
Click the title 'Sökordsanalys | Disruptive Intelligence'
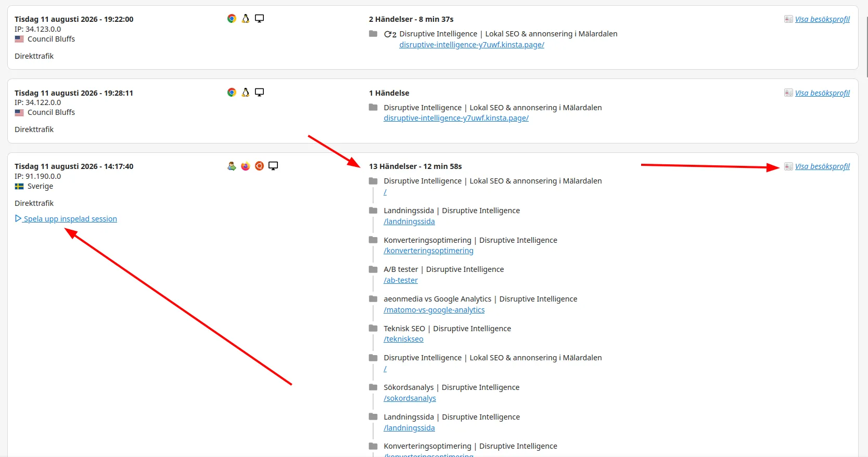pos(451,387)
